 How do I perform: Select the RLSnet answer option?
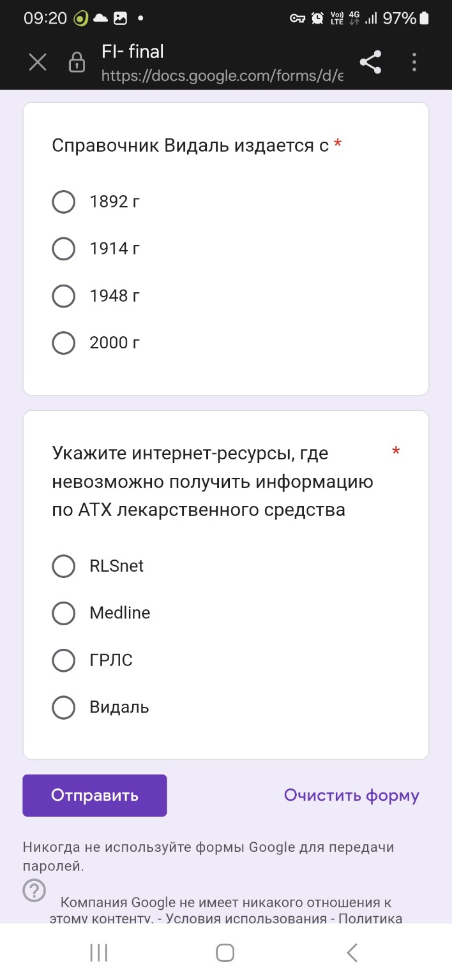(63, 566)
